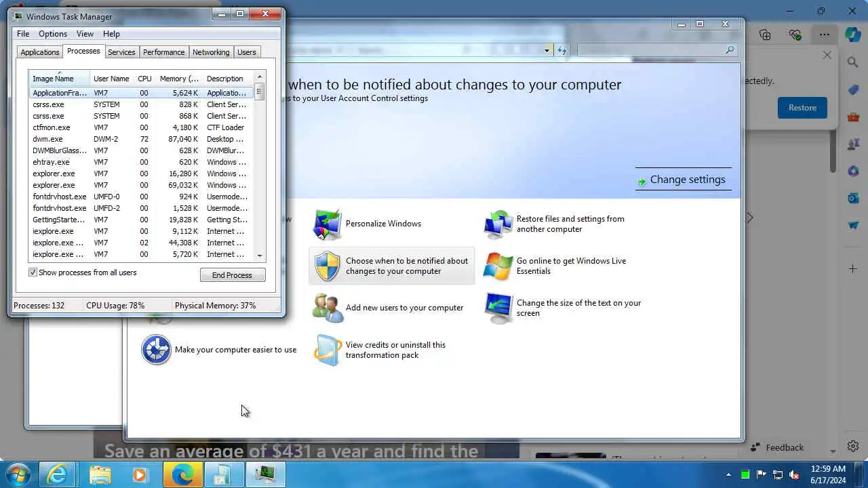Viewport: 868px width, 488px height.
Task: Click the change text size monitor icon
Action: [498, 308]
